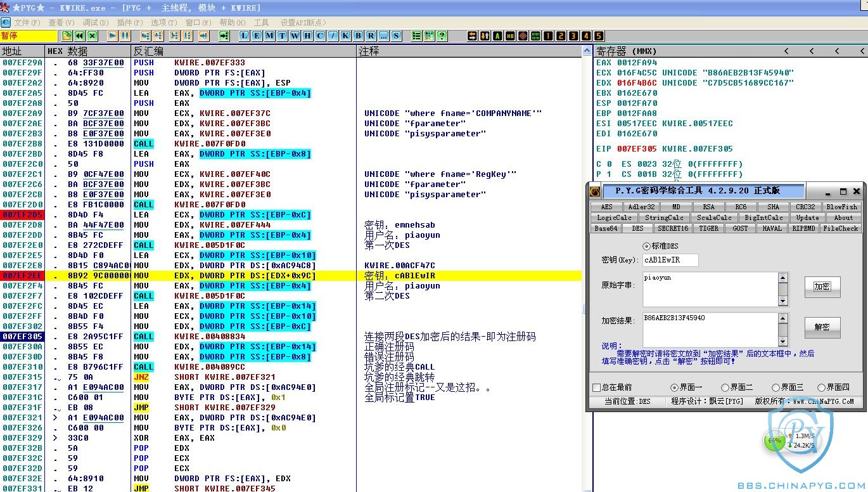Open the About tab in PYG tool
The width and height of the screenshot is (868, 492).
843,217
